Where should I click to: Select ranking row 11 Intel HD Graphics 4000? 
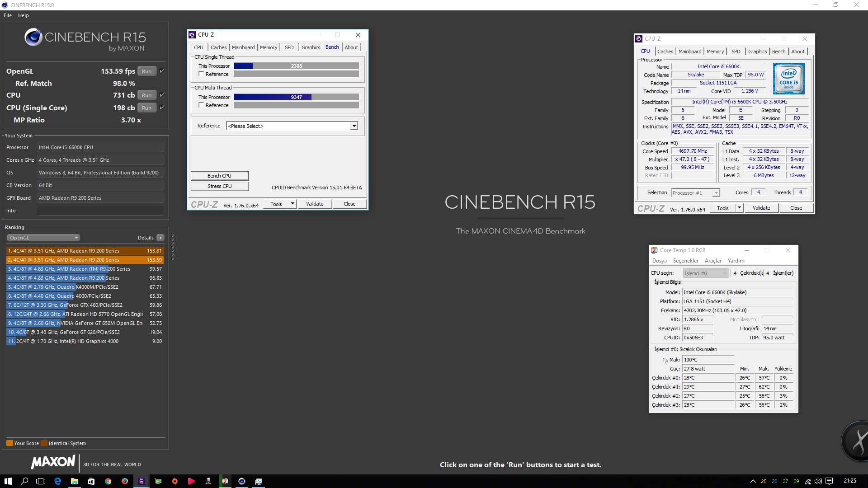(85, 341)
